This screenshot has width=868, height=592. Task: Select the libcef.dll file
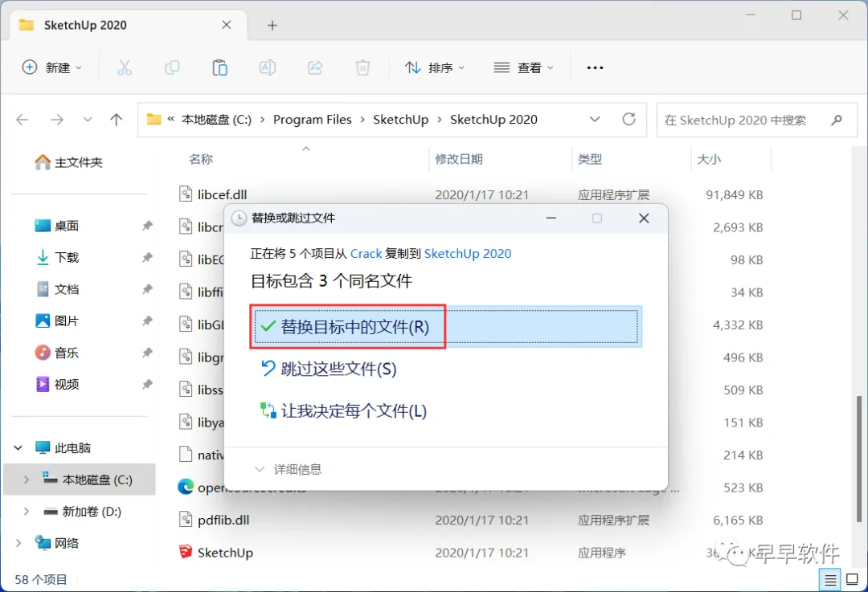pos(222,194)
